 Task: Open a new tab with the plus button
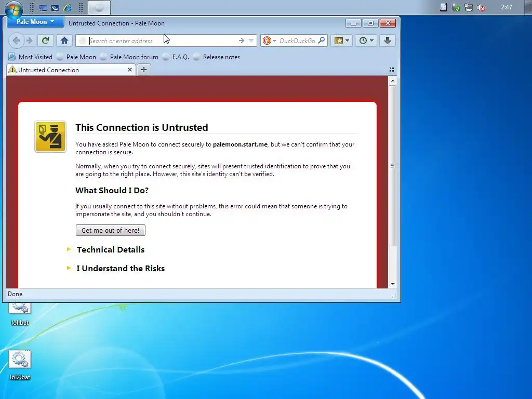(144, 70)
